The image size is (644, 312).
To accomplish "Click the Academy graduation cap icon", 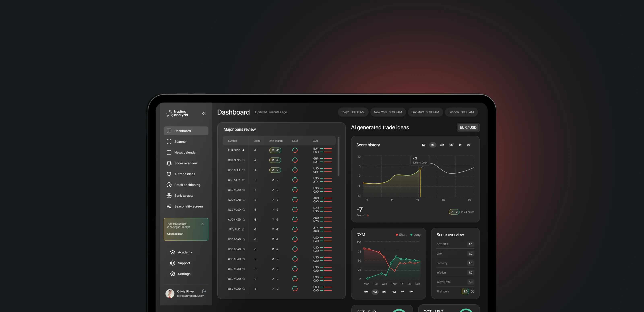I will 172,252.
